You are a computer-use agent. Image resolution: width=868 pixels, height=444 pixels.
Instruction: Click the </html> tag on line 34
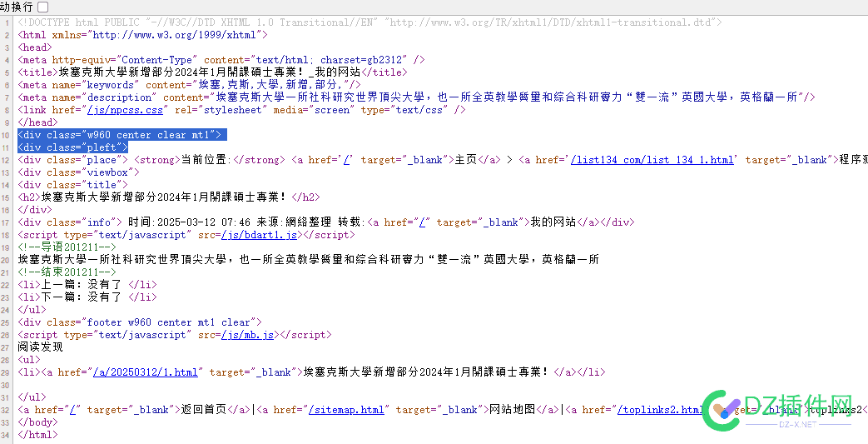coord(37,434)
